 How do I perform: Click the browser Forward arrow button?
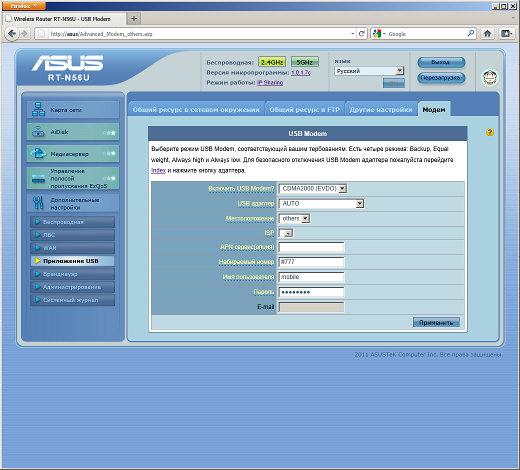24,34
